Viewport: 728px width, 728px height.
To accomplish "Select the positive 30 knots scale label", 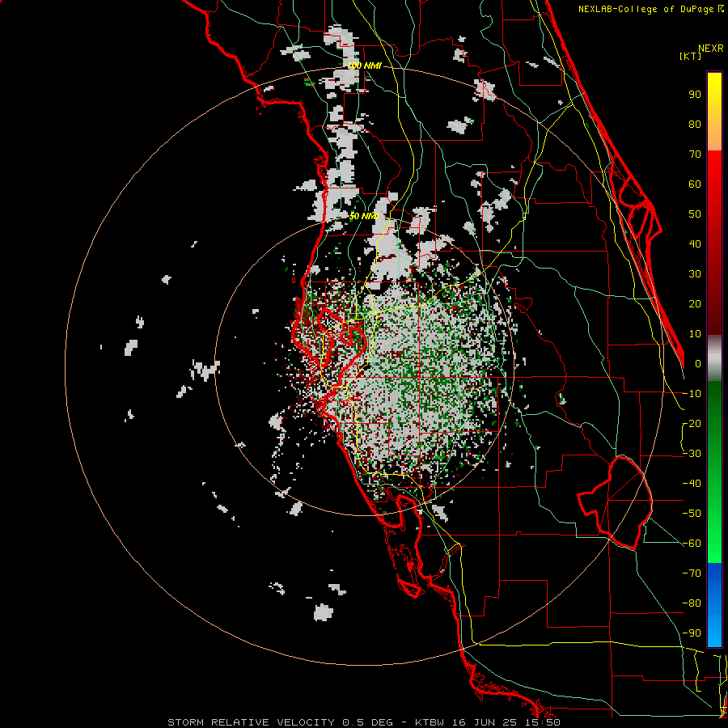I will [x=695, y=274].
